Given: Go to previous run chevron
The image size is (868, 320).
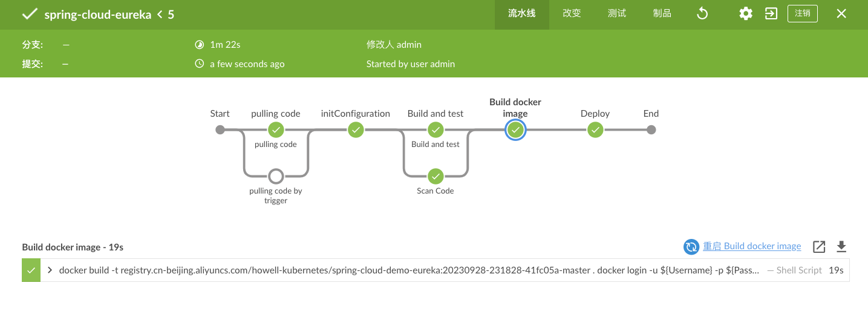Looking at the screenshot, I should (160, 15).
